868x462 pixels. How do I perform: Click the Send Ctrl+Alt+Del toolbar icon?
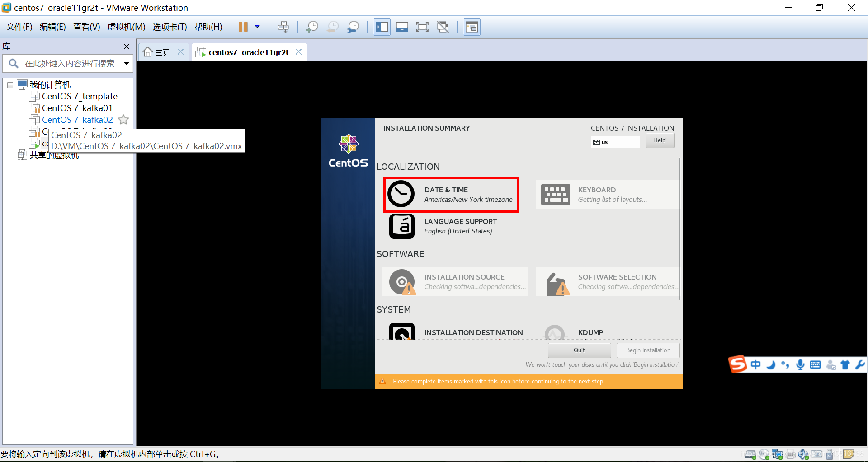pos(283,27)
